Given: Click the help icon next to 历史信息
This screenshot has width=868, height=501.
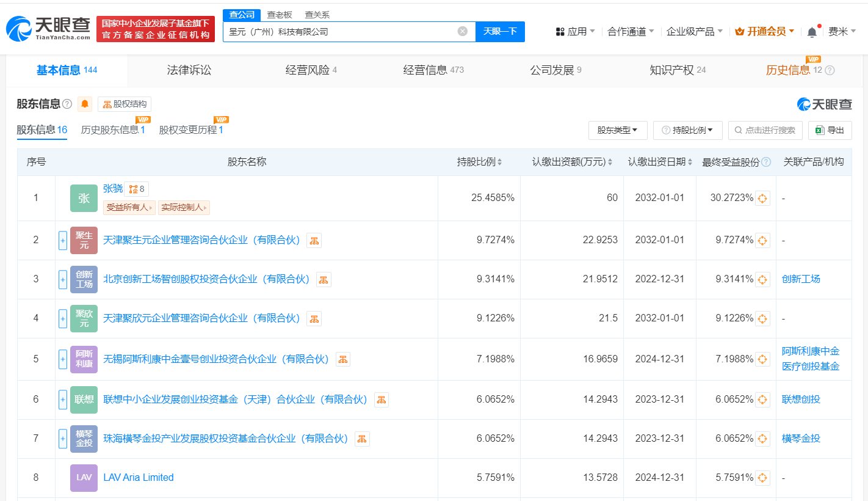Looking at the screenshot, I should [x=830, y=70].
